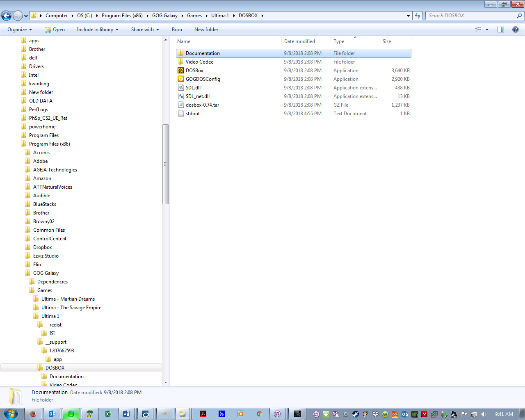Toggle the preview pane
Image resolution: width=525 pixels, height=420 pixels.
[x=501, y=30]
